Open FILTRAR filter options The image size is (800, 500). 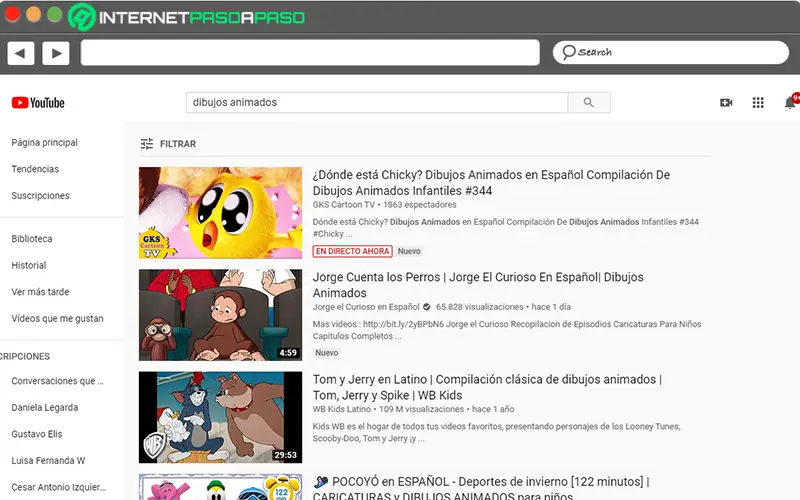coord(168,144)
